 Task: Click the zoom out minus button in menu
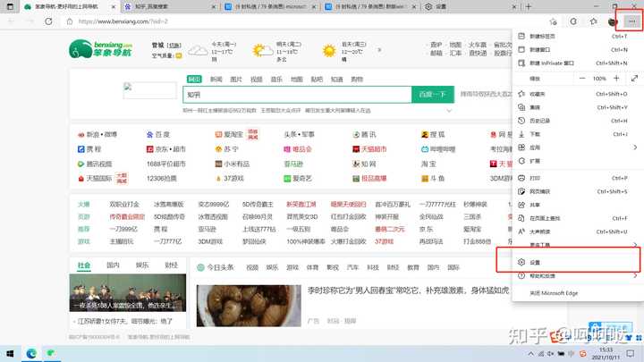pos(582,78)
